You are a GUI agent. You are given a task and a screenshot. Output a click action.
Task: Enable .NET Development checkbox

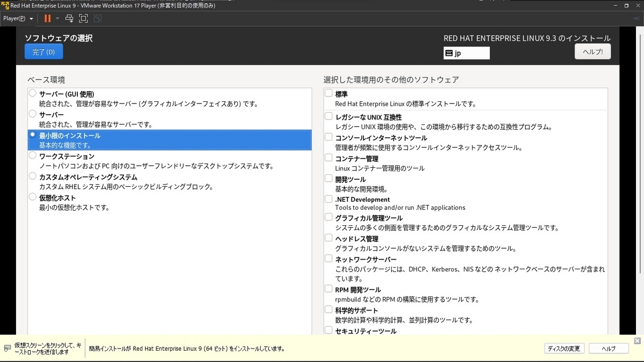coord(328,199)
